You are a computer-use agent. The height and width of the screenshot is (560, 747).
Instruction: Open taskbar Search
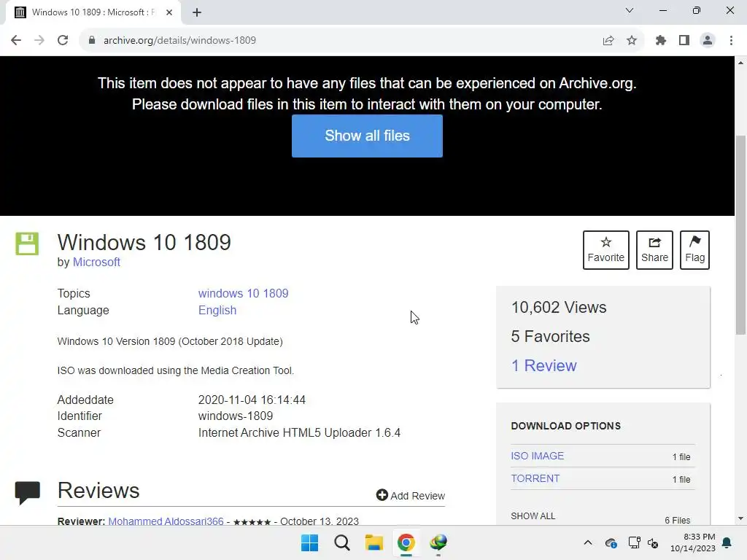[342, 542]
